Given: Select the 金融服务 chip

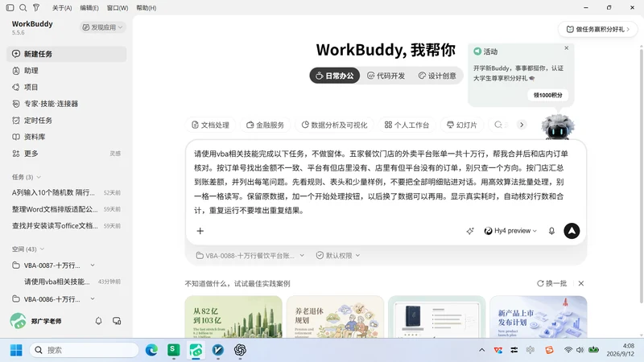Looking at the screenshot, I should [266, 125].
